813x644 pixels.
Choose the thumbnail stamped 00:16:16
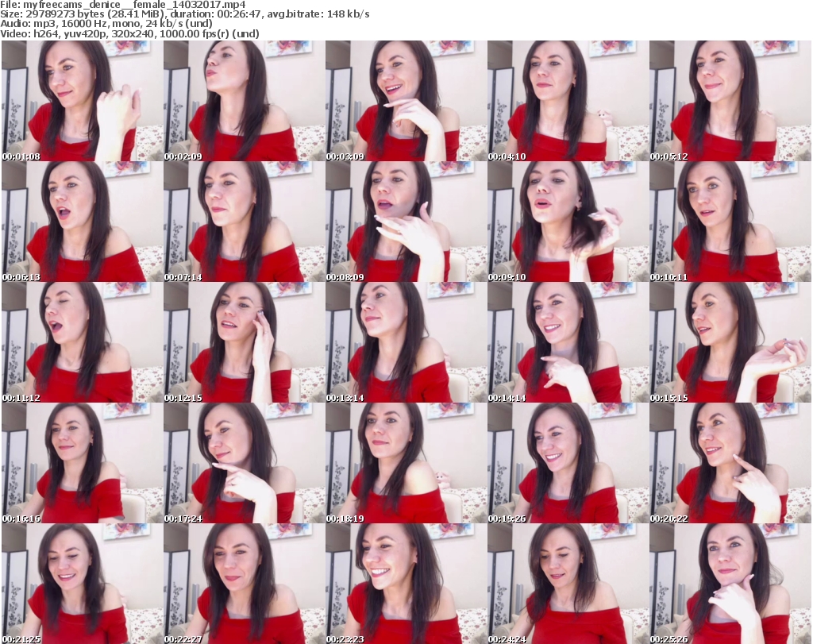pyautogui.click(x=82, y=464)
